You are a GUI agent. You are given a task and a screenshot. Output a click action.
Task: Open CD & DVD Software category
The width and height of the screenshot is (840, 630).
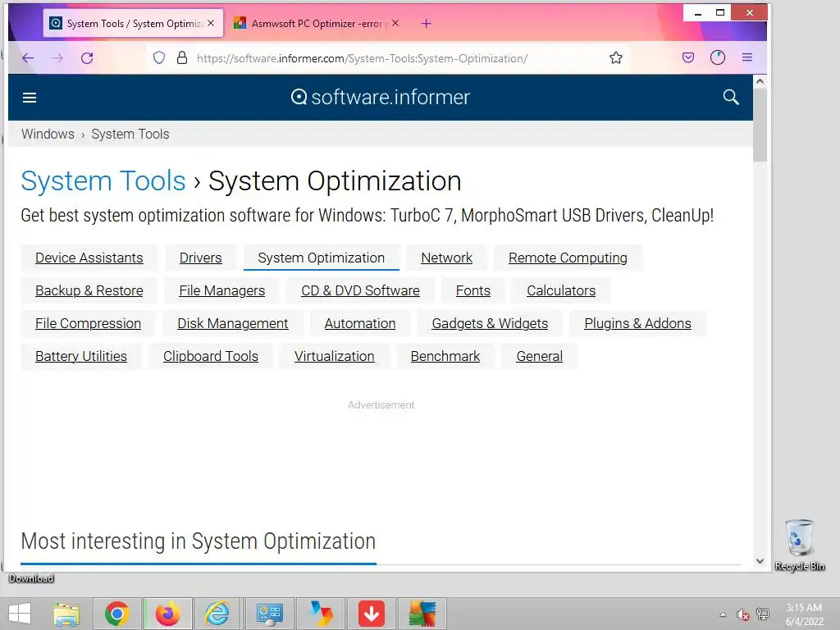[361, 290]
